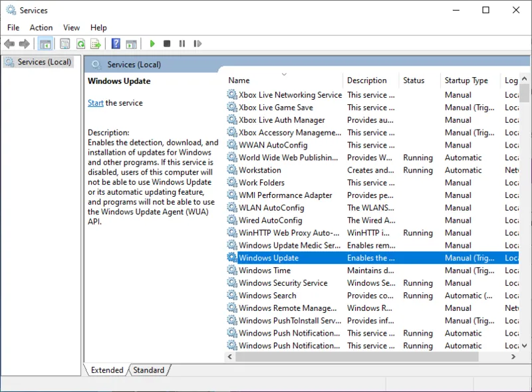
Task: Click the Stop Service toolbar icon
Action: pos(167,44)
